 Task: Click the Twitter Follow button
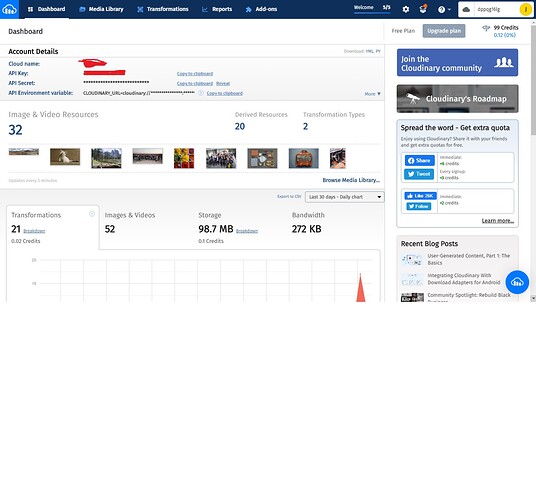coord(419,206)
